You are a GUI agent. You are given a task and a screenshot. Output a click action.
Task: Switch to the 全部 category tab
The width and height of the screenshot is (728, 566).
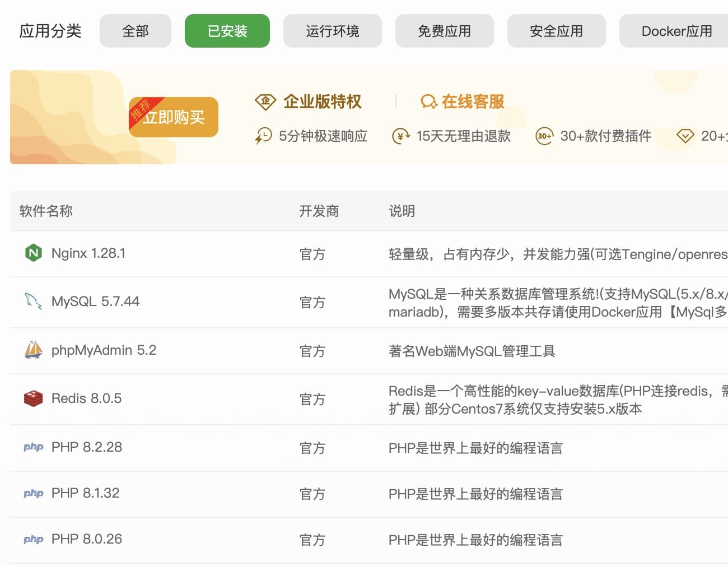[x=136, y=31]
